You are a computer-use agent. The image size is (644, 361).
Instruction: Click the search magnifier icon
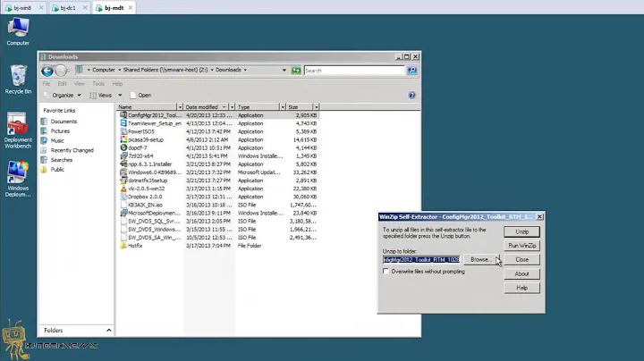point(412,71)
